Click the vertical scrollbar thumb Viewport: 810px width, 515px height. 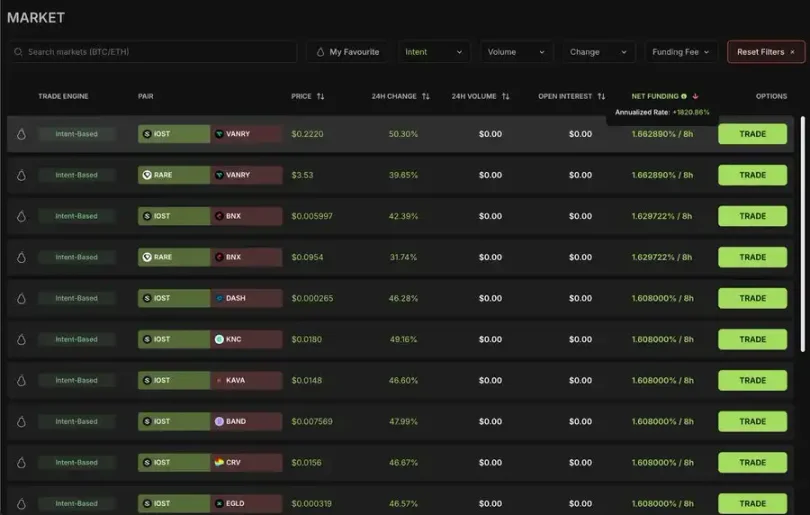pos(803,234)
